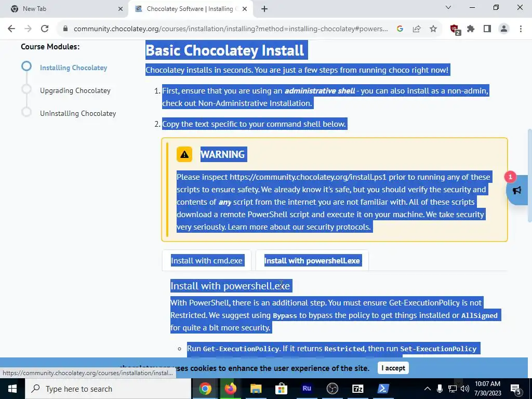Expand the tab search chevron

coord(448,7)
